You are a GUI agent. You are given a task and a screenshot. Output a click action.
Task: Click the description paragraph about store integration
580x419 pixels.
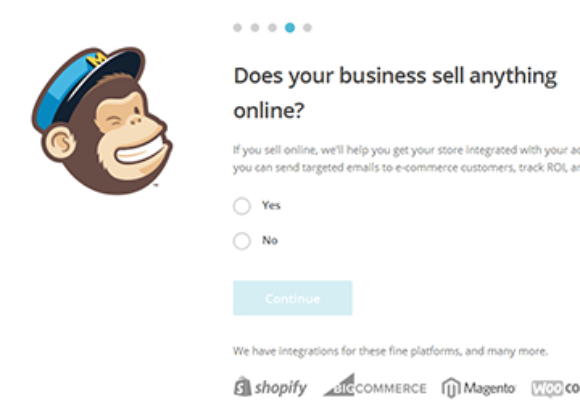[407, 159]
